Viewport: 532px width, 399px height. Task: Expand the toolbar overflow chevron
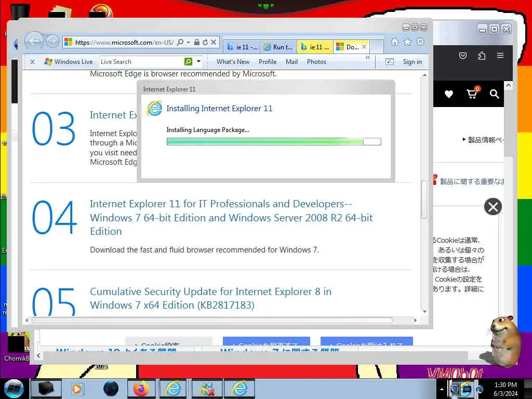click(367, 58)
